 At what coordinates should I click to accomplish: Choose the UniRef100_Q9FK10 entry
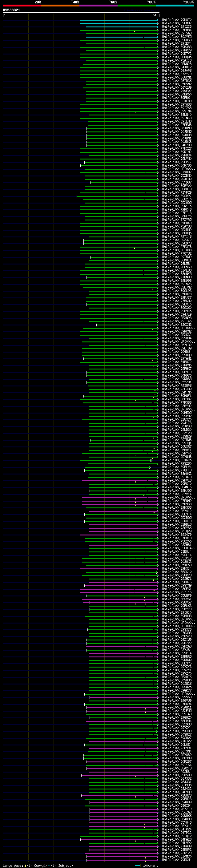coord(177,484)
